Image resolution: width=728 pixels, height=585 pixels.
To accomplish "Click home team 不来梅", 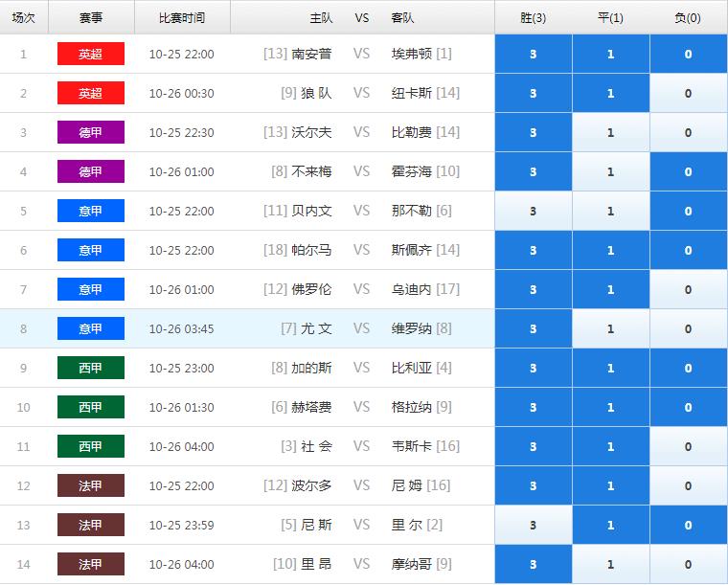I will click(311, 171).
